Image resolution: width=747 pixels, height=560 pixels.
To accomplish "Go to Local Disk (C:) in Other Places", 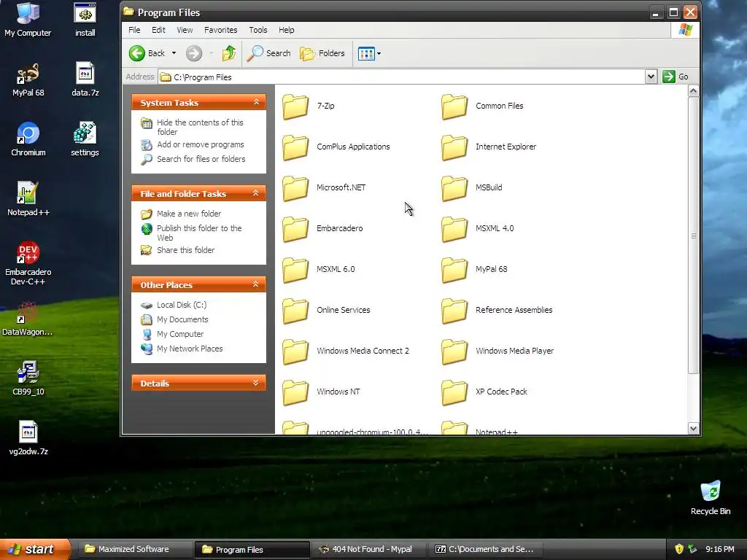I will coord(182,305).
